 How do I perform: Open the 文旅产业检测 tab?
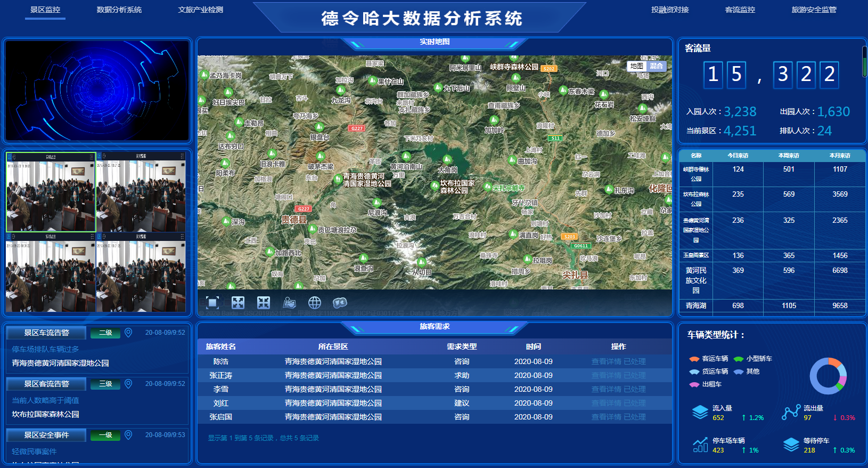tap(201, 10)
